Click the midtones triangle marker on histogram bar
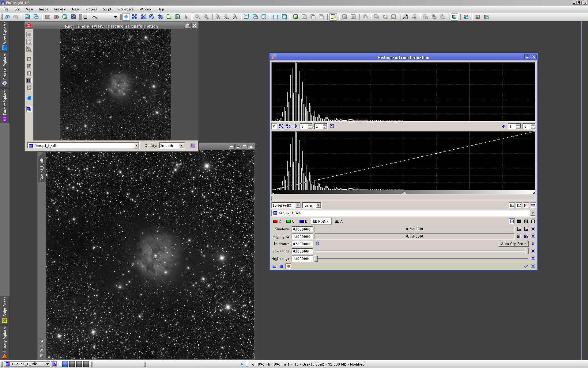The width and height of the screenshot is (588, 368). [404, 192]
